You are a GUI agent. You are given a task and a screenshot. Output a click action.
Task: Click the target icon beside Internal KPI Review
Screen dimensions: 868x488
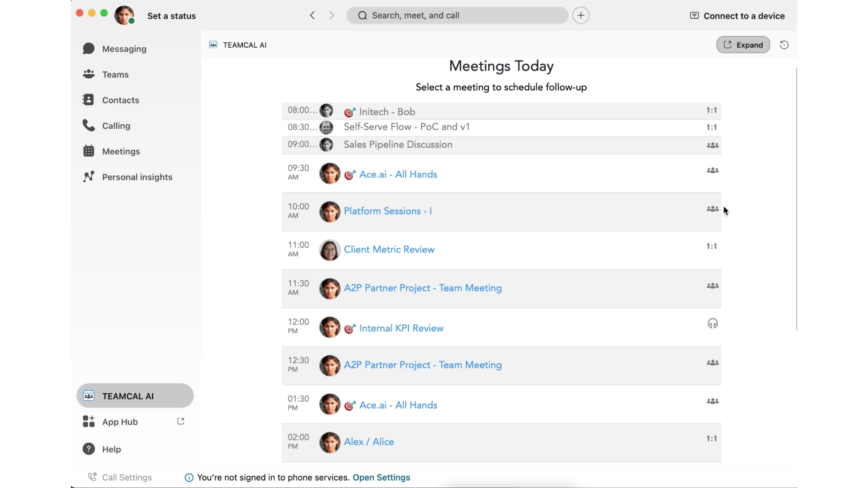point(350,328)
